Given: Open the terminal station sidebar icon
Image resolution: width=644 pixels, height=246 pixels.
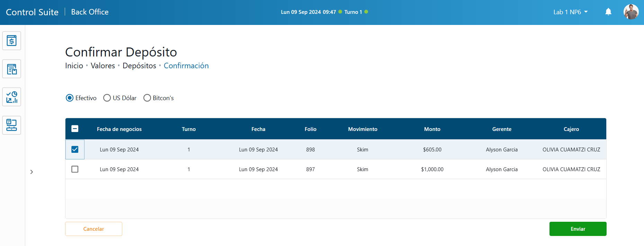Looking at the screenshot, I should click(x=12, y=125).
